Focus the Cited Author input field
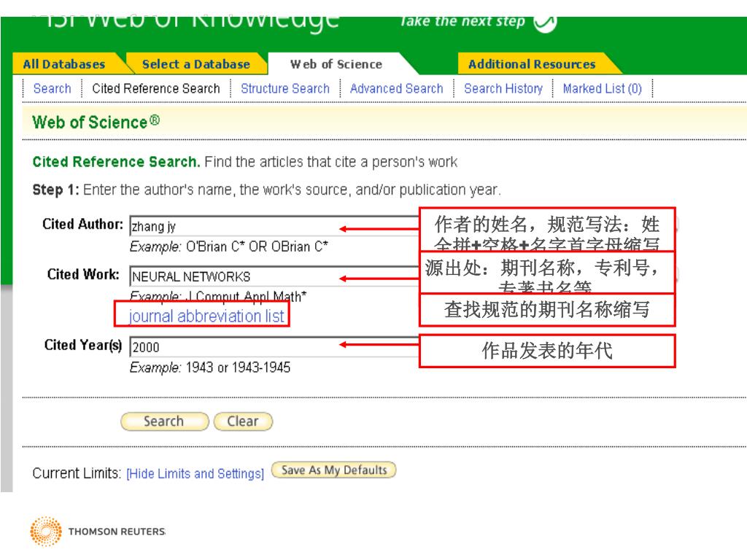Viewport: 747px width, 560px height. 274,226
